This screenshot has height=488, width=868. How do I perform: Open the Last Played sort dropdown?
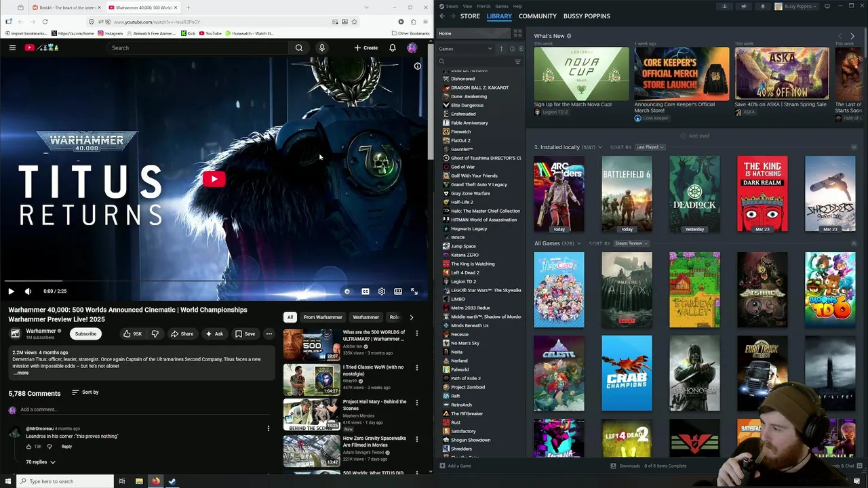(650, 147)
